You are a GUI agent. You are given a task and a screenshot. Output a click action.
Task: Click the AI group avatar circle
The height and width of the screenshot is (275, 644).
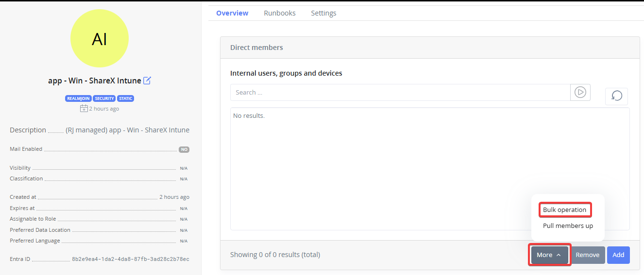(x=100, y=39)
